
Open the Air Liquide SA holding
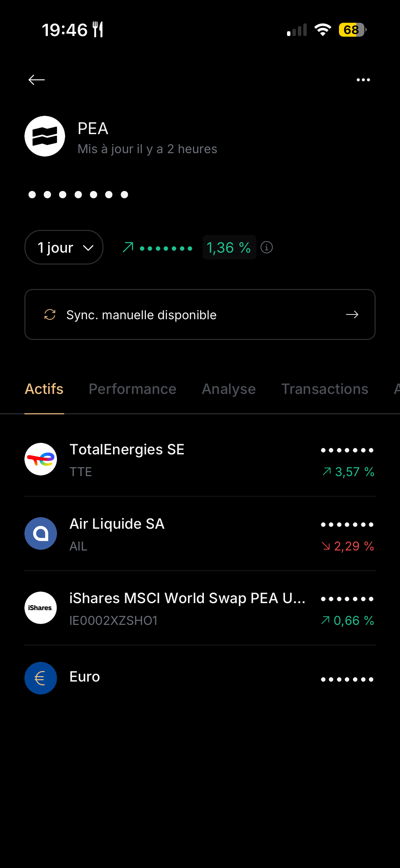coord(117,524)
